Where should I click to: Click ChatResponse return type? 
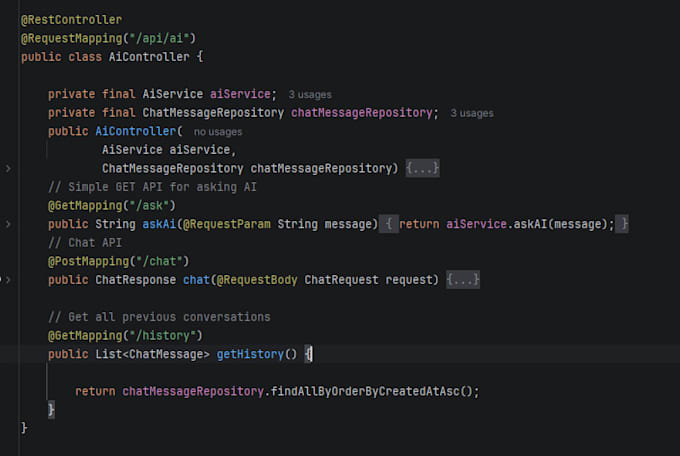pyautogui.click(x=136, y=280)
